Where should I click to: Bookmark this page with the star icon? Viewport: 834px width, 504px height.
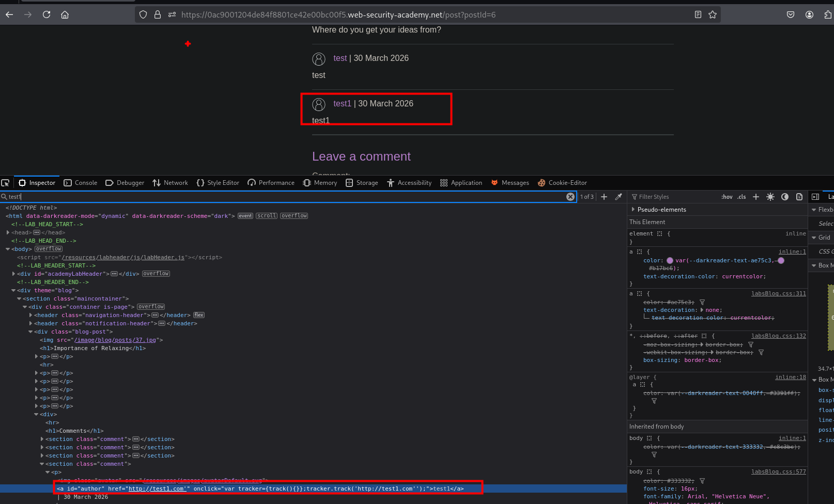click(x=713, y=14)
